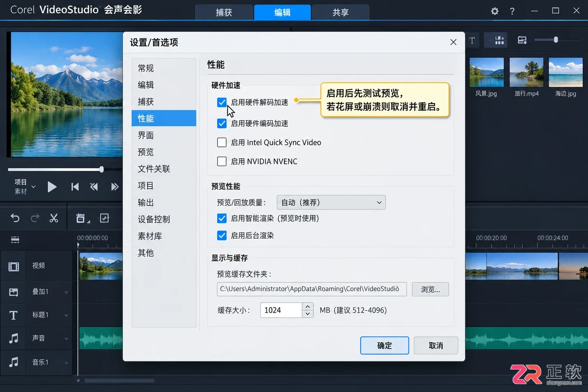588x392 pixels.
Task: Play the preview video
Action: (x=52, y=187)
